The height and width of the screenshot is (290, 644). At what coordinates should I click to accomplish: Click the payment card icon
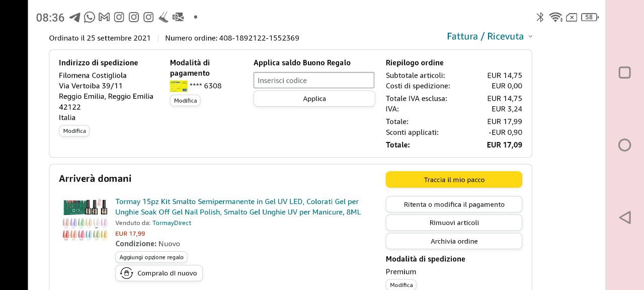pyautogui.click(x=179, y=86)
